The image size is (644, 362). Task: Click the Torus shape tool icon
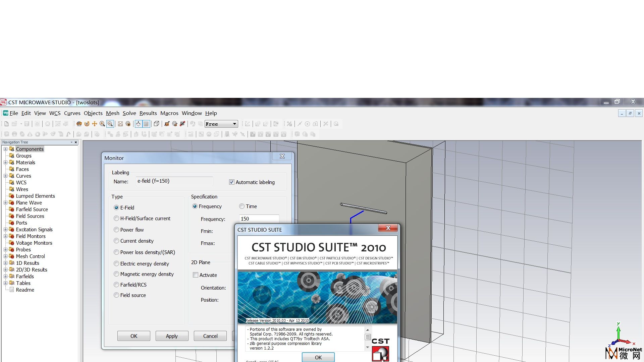click(38, 134)
